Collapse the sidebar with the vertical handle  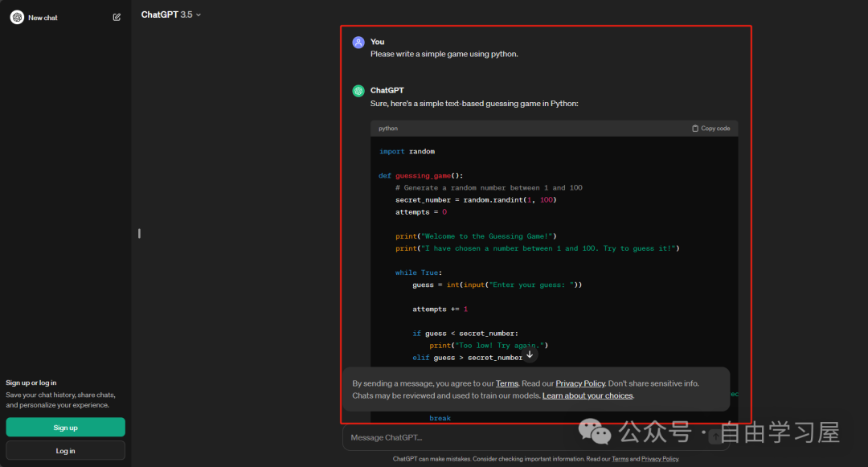pyautogui.click(x=139, y=233)
